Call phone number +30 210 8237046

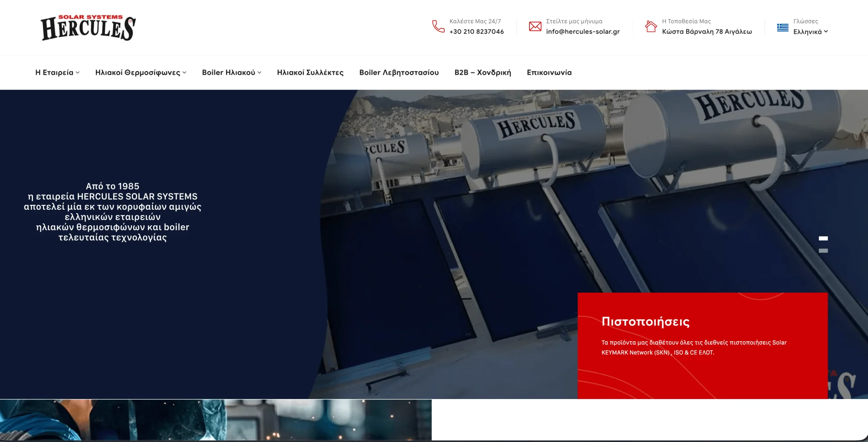tap(476, 32)
